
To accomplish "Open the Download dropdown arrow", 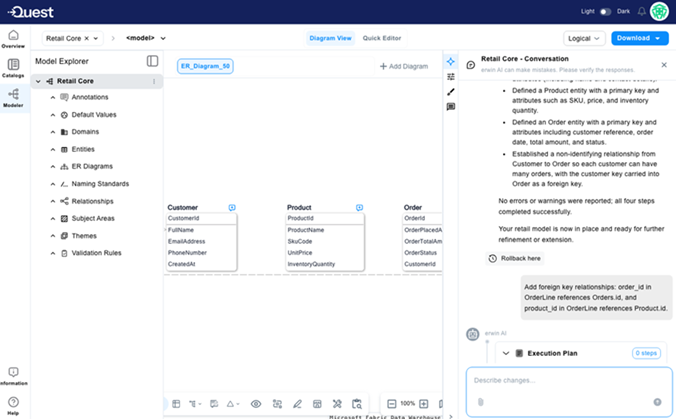I will pyautogui.click(x=657, y=38).
